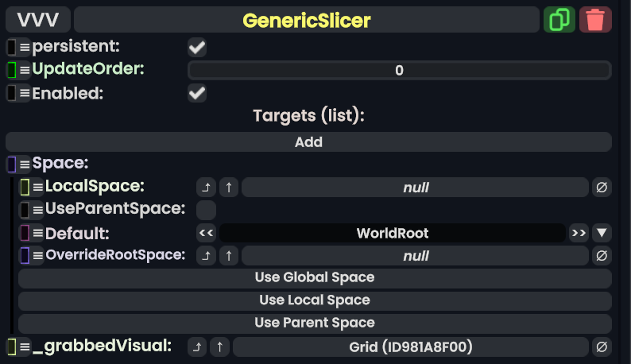Image resolution: width=631 pixels, height=364 pixels.
Task: Click the Use Parent Space button
Action: tap(315, 323)
